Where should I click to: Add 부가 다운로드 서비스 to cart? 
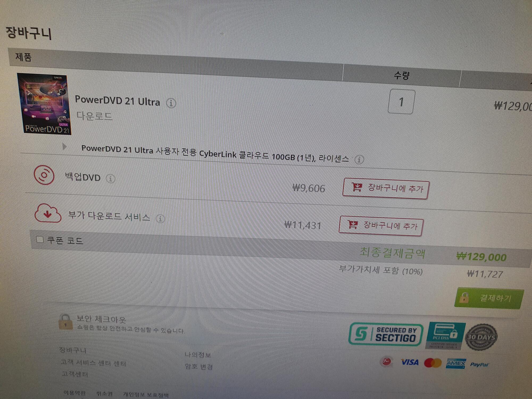point(381,226)
